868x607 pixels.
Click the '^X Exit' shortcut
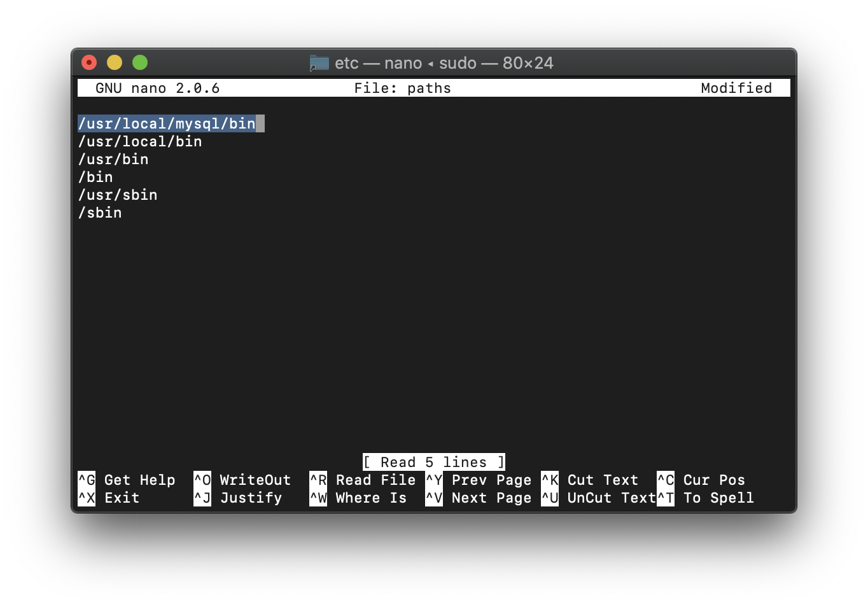109,498
